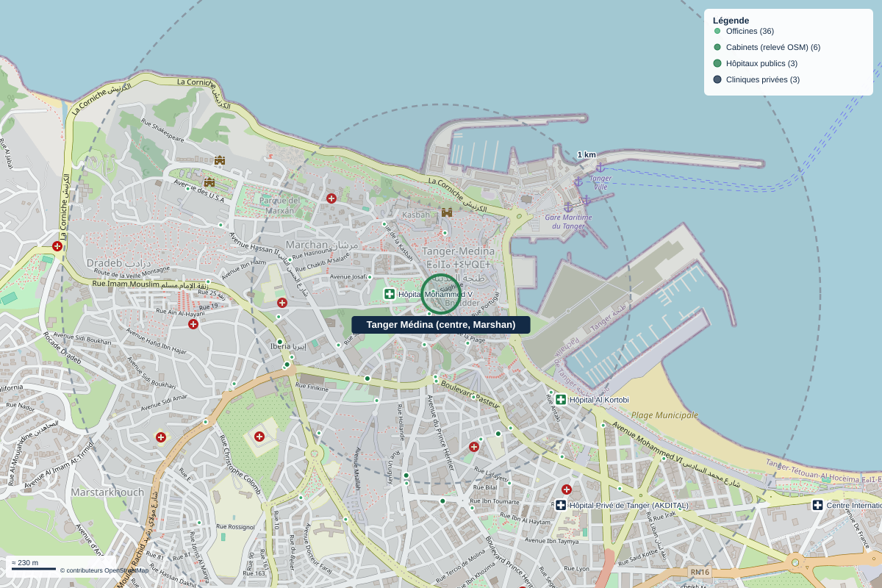Select the red cross marker near Rue Aïn Al-Hayani
Image resolution: width=882 pixels, height=588 pixels.
(x=193, y=324)
